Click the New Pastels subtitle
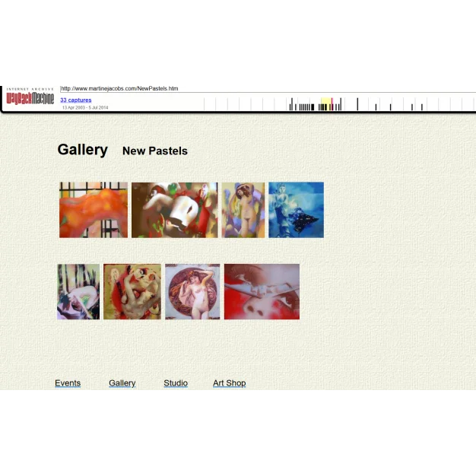This screenshot has height=476, width=476. [155, 151]
